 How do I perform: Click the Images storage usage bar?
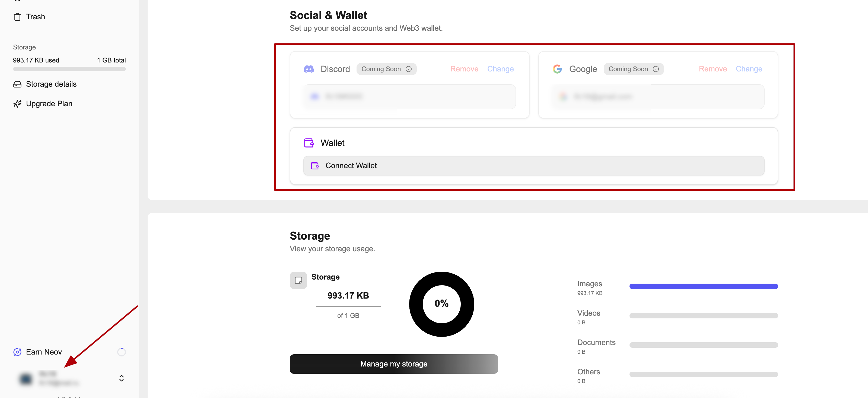[703, 286]
